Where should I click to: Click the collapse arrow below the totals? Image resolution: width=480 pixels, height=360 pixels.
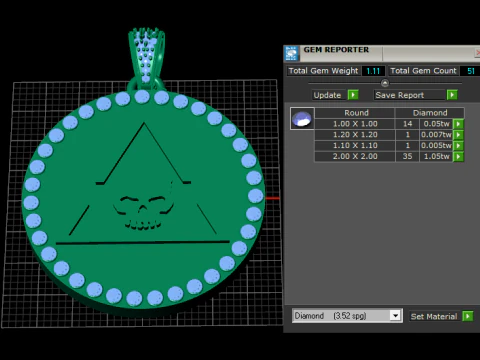(x=385, y=83)
